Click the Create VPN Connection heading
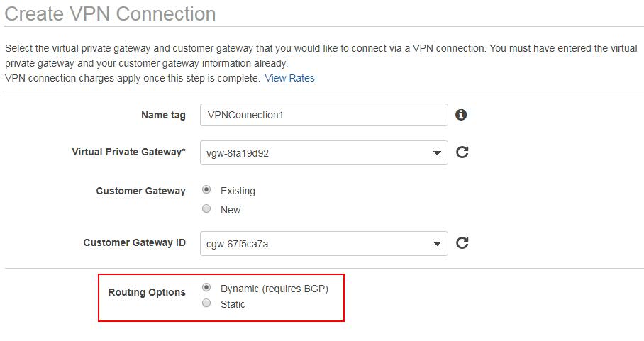 [110, 14]
